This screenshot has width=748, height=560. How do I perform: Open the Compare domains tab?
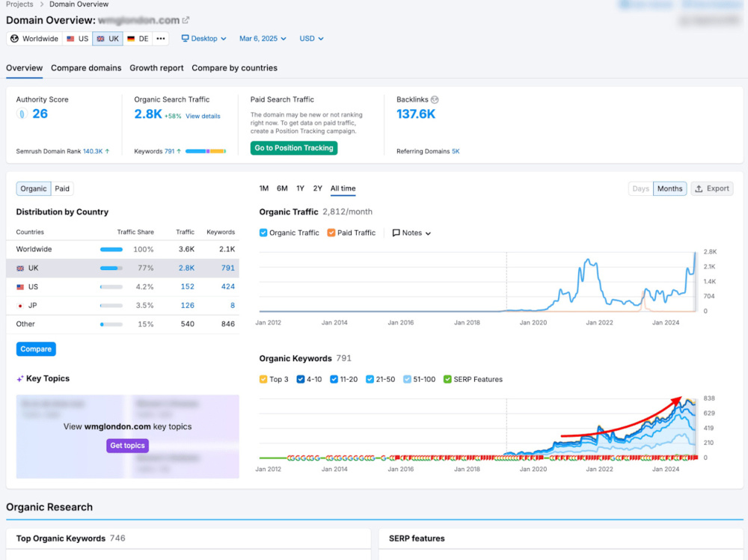point(86,68)
